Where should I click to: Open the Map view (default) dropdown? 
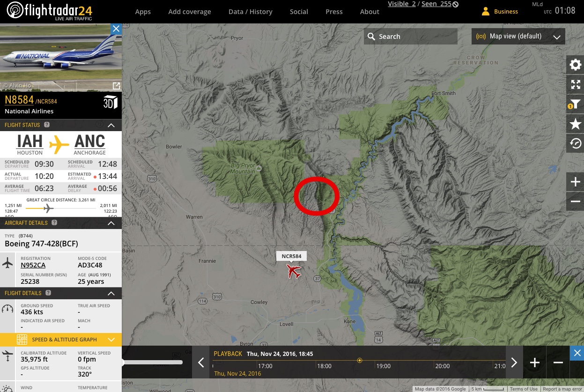tap(518, 36)
